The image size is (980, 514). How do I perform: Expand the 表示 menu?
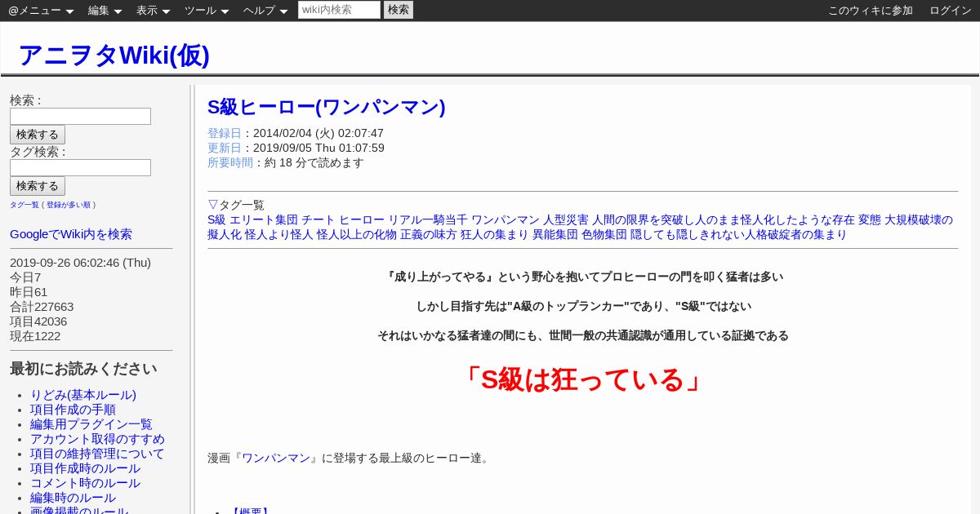tap(153, 11)
